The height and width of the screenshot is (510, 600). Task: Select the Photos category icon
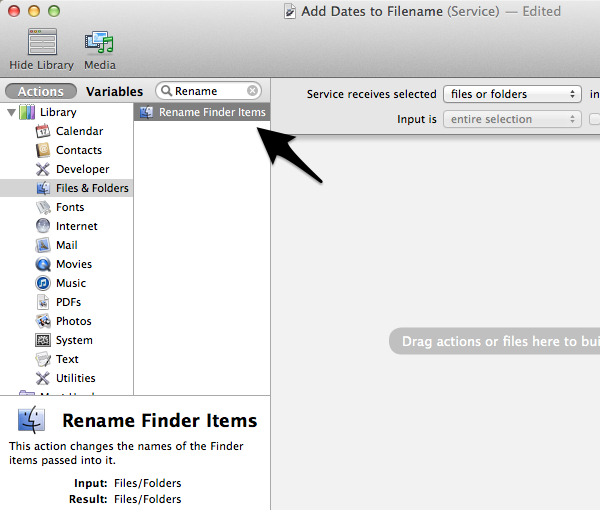43,321
